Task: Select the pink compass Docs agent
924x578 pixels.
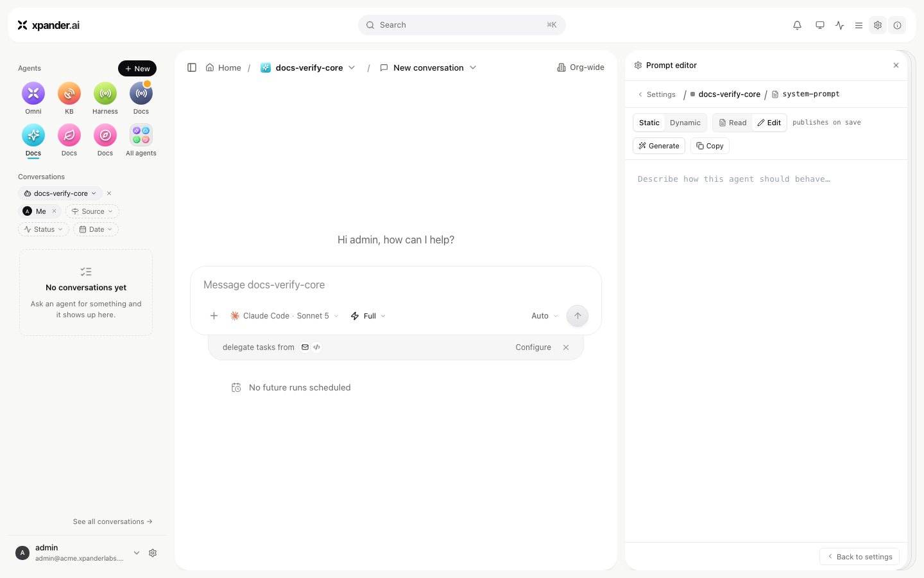Action: [105, 140]
